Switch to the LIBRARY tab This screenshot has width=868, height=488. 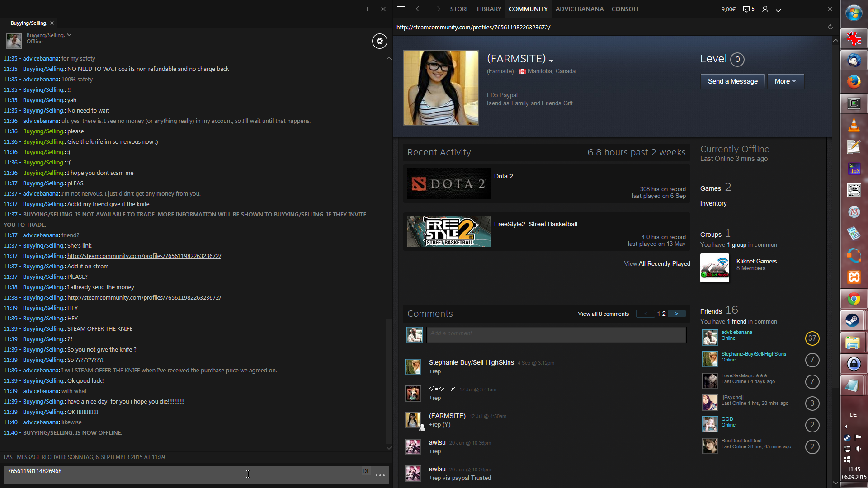(x=489, y=9)
